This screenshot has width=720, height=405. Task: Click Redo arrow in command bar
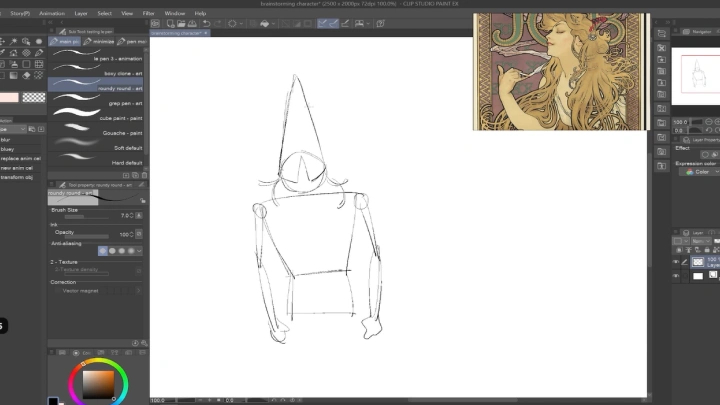218,23
